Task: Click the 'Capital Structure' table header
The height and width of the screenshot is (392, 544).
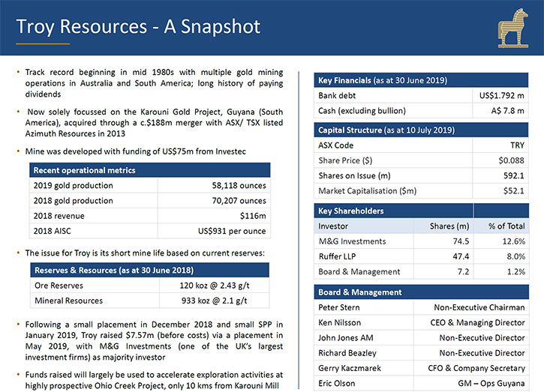Action: point(421,130)
